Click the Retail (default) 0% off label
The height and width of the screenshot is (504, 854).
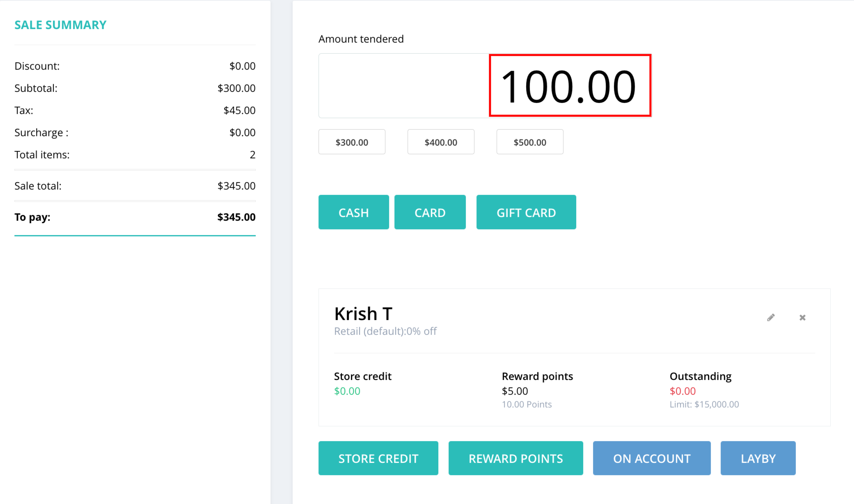click(385, 331)
